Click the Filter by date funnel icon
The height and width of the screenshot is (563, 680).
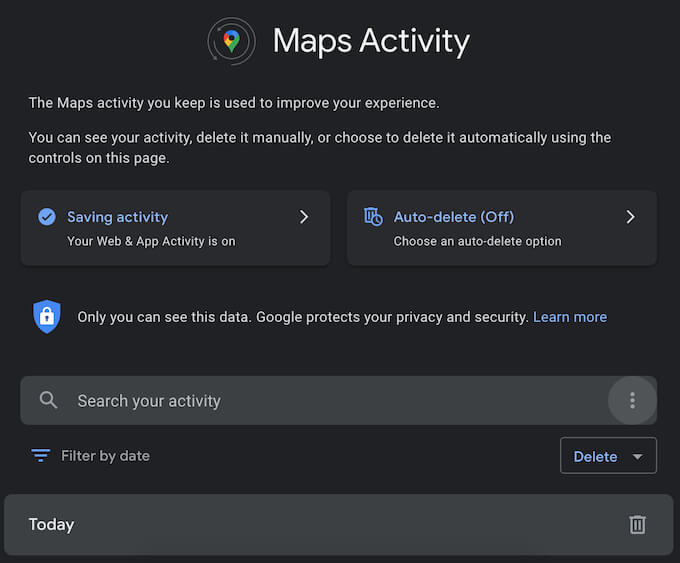tap(41, 455)
